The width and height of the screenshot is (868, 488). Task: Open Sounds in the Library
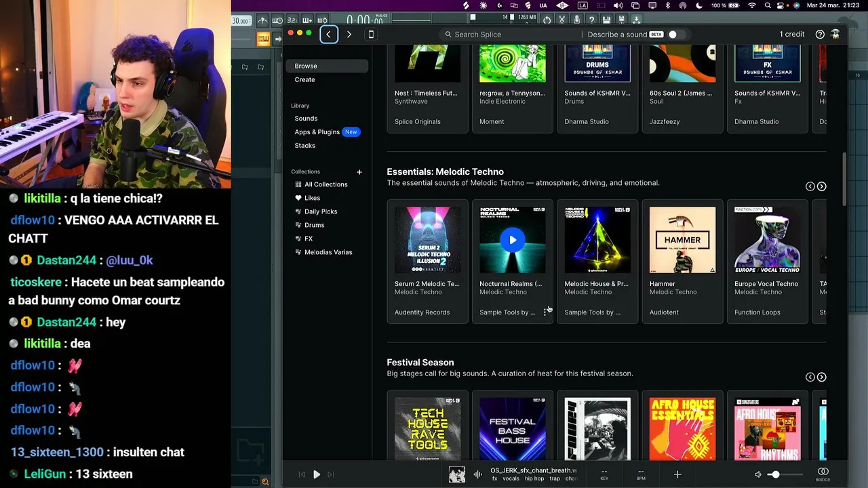click(x=306, y=118)
